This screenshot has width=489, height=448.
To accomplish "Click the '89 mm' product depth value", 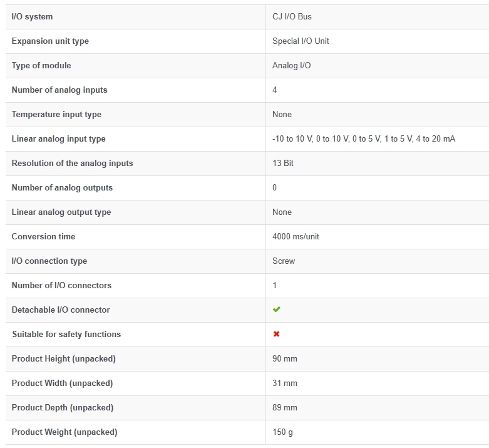I will (285, 408).
